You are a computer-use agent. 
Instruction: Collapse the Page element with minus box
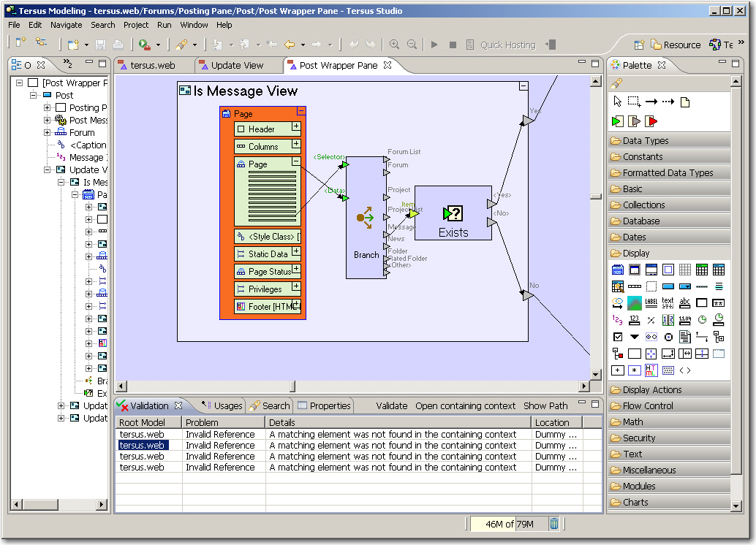(301, 111)
